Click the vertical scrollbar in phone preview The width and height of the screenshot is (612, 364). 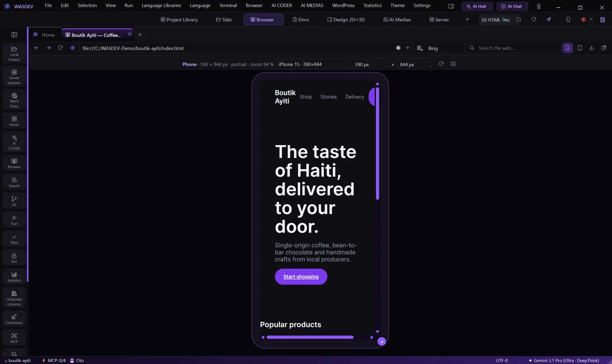(x=377, y=143)
